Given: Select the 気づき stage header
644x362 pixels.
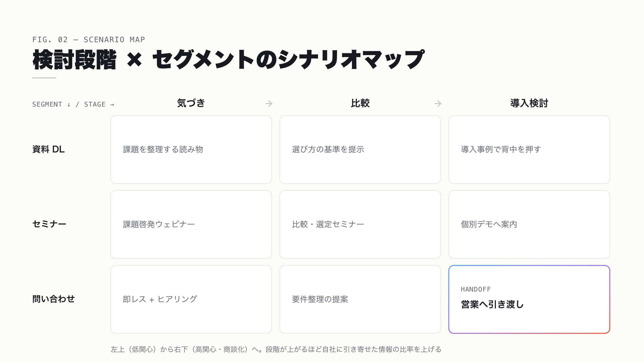Looking at the screenshot, I should point(191,103).
